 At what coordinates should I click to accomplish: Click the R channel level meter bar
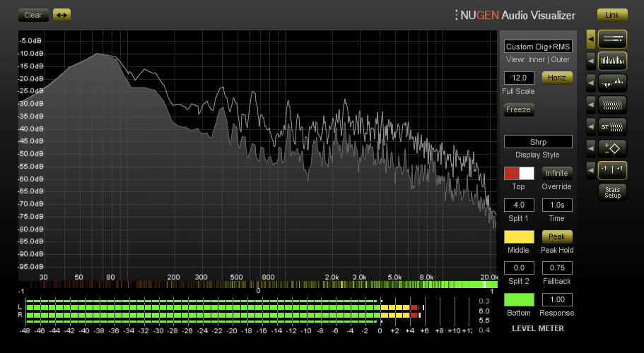222,316
